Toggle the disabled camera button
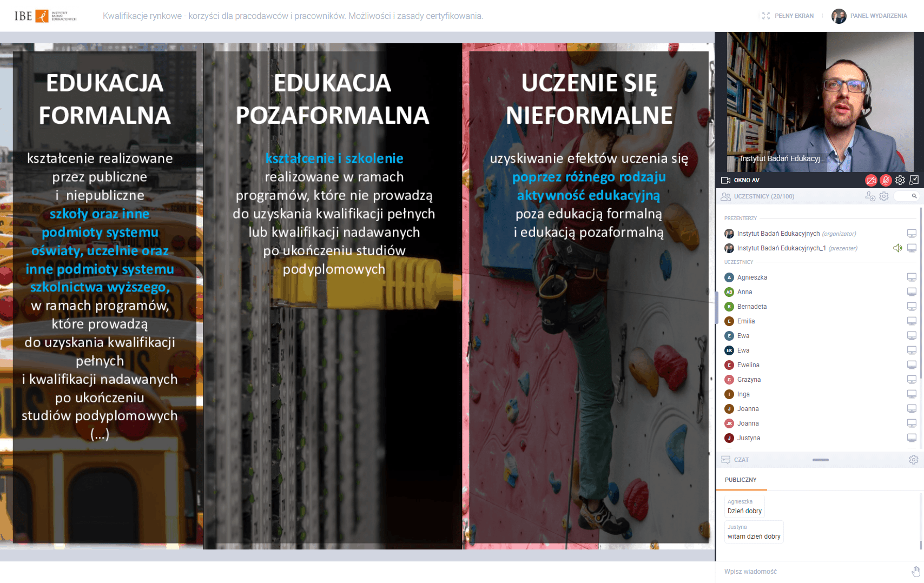The image size is (924, 583). 870,180
